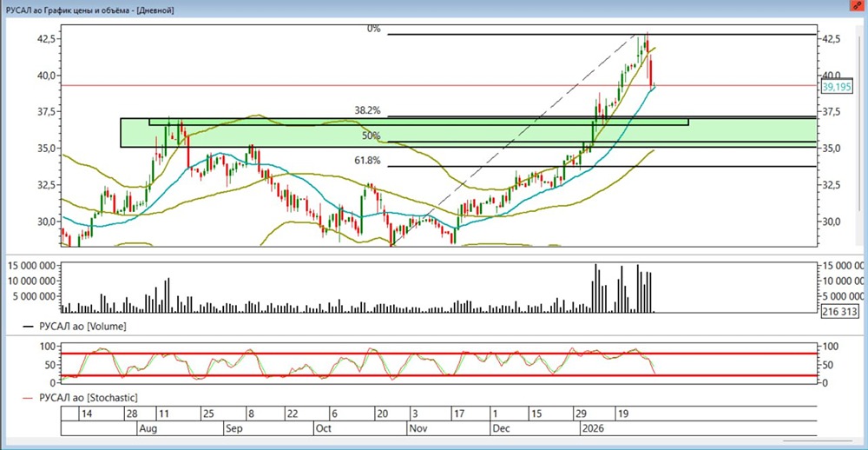Screen dimensions: 868x450
Task: Click the Sep month label on timeline
Action: point(234,428)
